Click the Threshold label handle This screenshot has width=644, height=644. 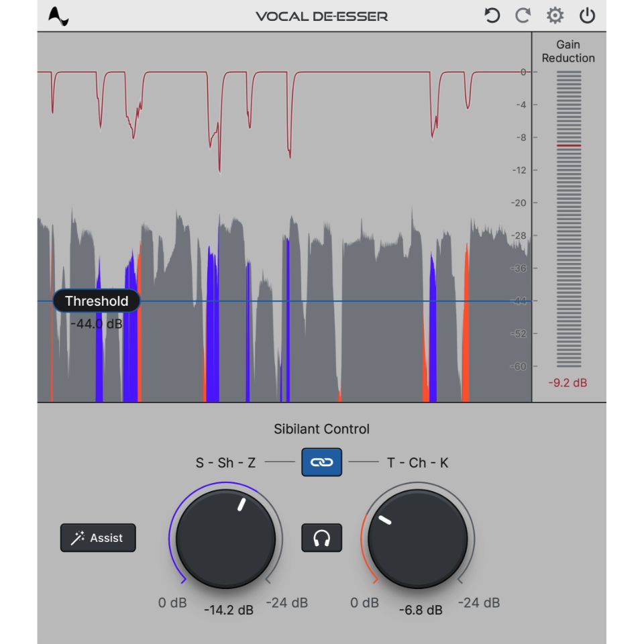(x=97, y=301)
